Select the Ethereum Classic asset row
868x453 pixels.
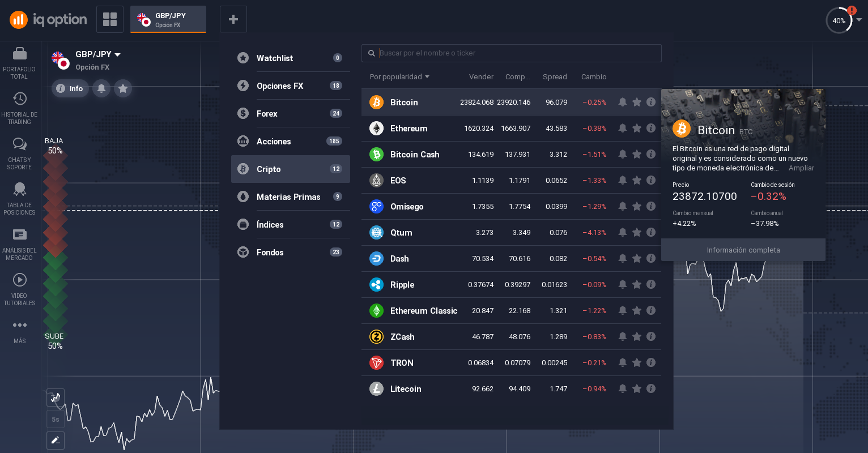click(511, 311)
